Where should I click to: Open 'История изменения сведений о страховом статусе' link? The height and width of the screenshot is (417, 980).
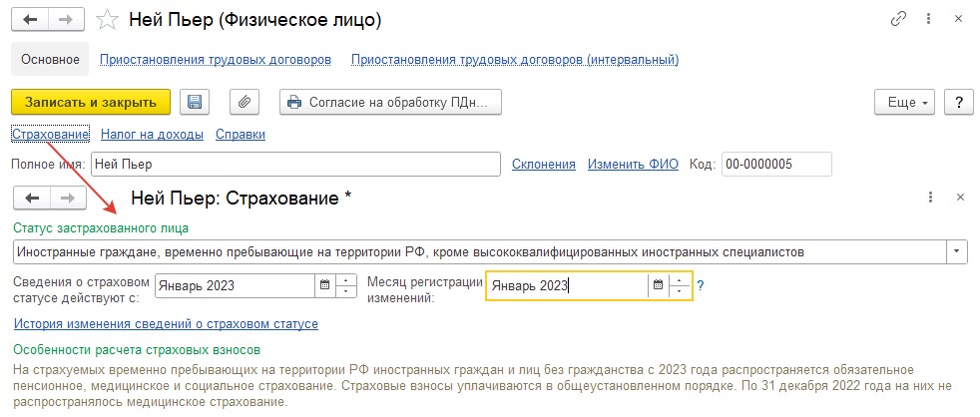pos(167,324)
